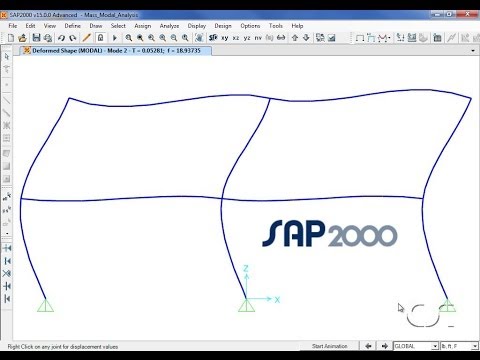Select the pointer tool in side toolbar
Image resolution: width=480 pixels, height=360 pixels.
[x=7, y=57]
